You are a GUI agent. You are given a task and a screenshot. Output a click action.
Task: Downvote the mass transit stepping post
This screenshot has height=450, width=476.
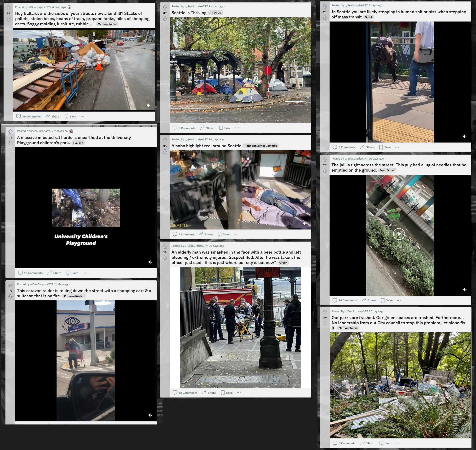(x=325, y=18)
